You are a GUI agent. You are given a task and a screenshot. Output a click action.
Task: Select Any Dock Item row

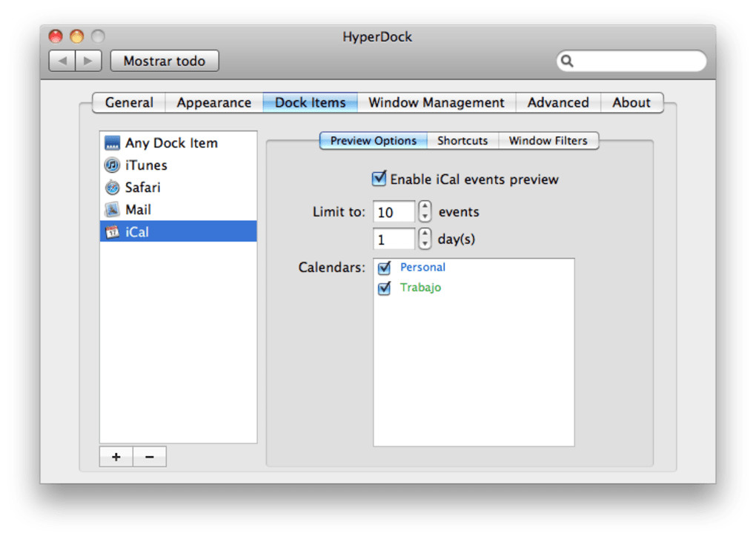coord(178,142)
